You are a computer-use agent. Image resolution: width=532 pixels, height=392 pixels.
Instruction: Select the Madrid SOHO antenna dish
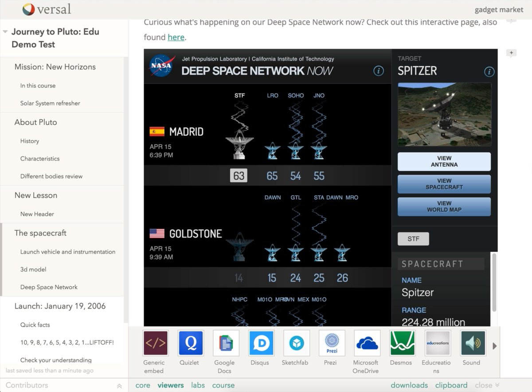[x=295, y=151]
